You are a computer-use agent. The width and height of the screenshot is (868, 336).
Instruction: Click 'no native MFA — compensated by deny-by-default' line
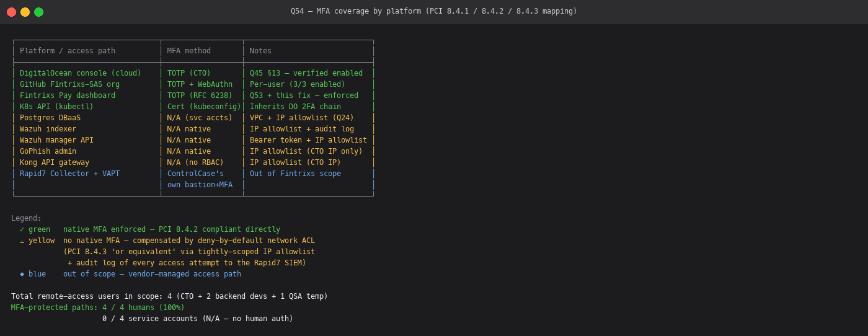pos(189,241)
